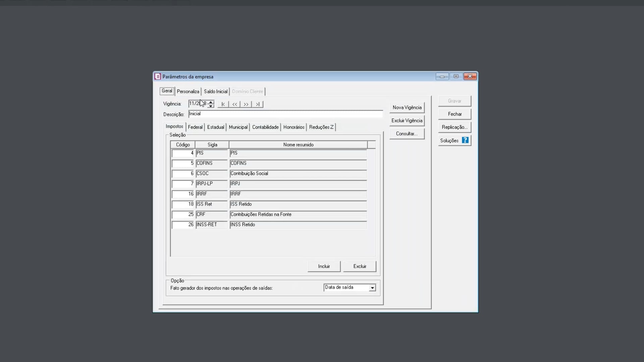Image resolution: width=644 pixels, height=362 pixels.
Task: Click the window icon in the title bar
Action: [x=158, y=76]
